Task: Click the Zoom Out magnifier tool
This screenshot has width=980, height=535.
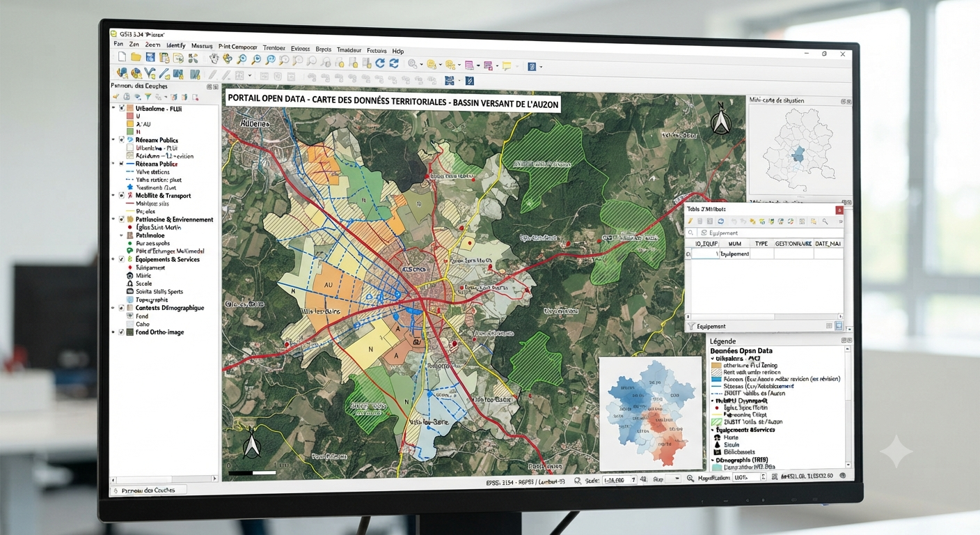Action: (x=256, y=60)
